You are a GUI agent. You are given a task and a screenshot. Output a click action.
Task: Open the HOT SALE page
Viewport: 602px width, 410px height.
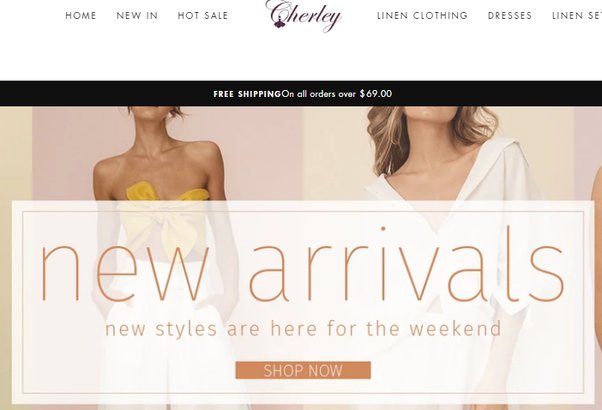[203, 16]
